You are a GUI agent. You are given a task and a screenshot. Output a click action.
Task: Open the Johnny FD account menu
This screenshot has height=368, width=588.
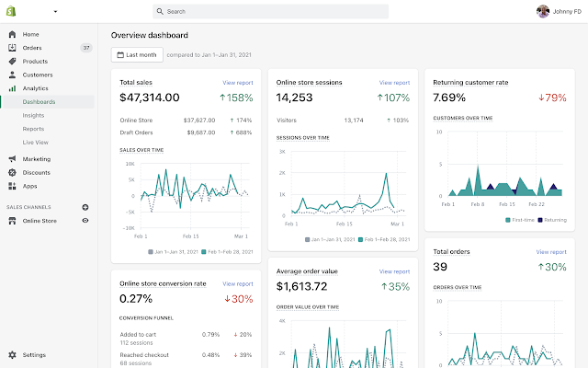(559, 11)
